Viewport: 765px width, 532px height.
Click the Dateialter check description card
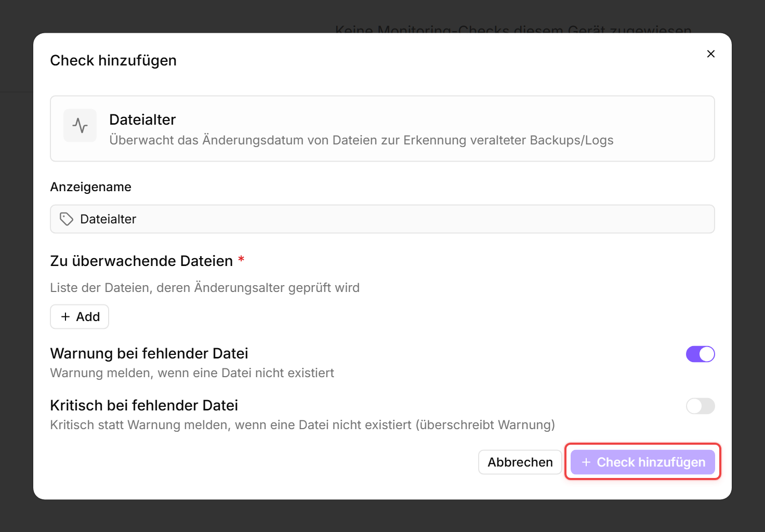pyautogui.click(x=382, y=129)
